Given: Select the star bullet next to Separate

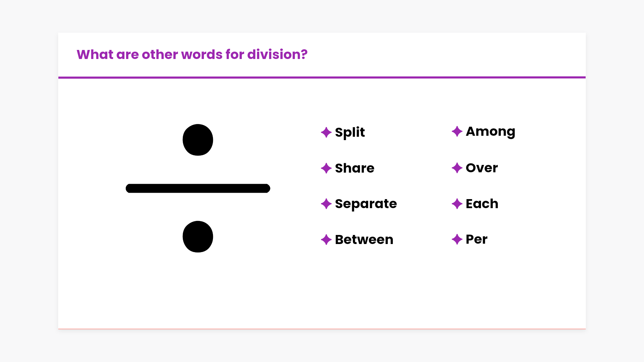Looking at the screenshot, I should coord(326,204).
